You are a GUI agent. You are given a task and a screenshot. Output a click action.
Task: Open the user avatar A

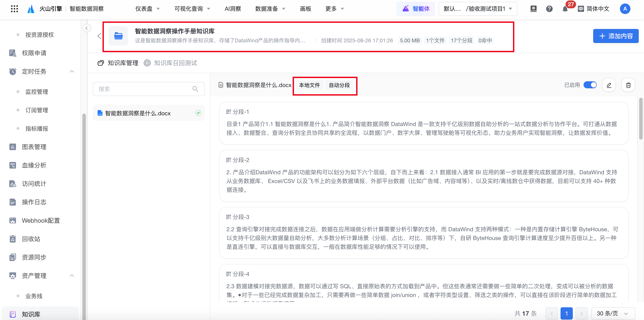tap(625, 9)
